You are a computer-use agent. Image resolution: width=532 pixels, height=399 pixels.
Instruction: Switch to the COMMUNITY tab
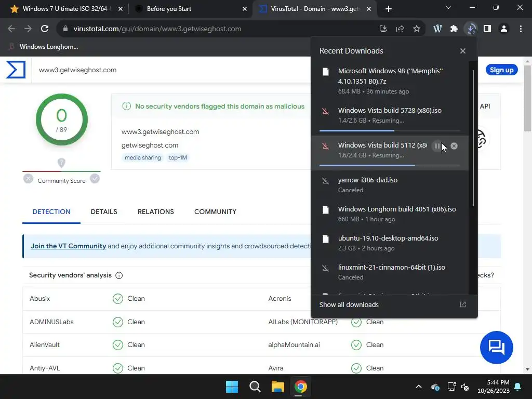coord(215,212)
